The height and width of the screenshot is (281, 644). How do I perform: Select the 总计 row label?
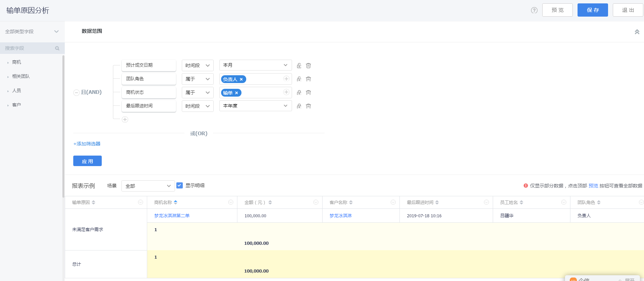point(77,264)
